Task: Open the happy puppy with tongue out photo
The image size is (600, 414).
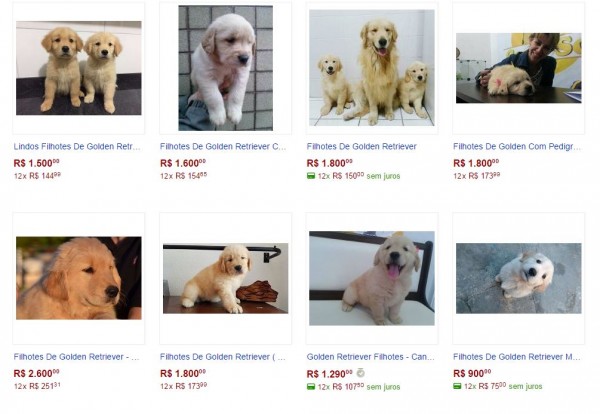Action: point(372,278)
